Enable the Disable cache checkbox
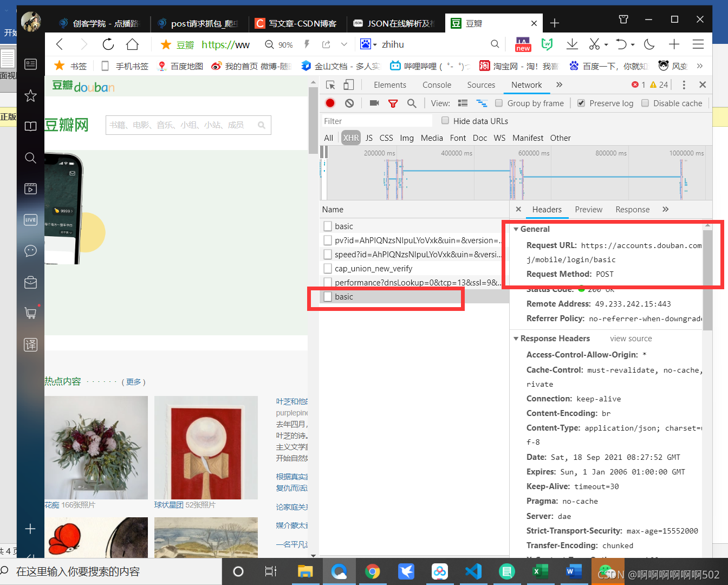Screen dimensions: 728x585 coord(645,103)
